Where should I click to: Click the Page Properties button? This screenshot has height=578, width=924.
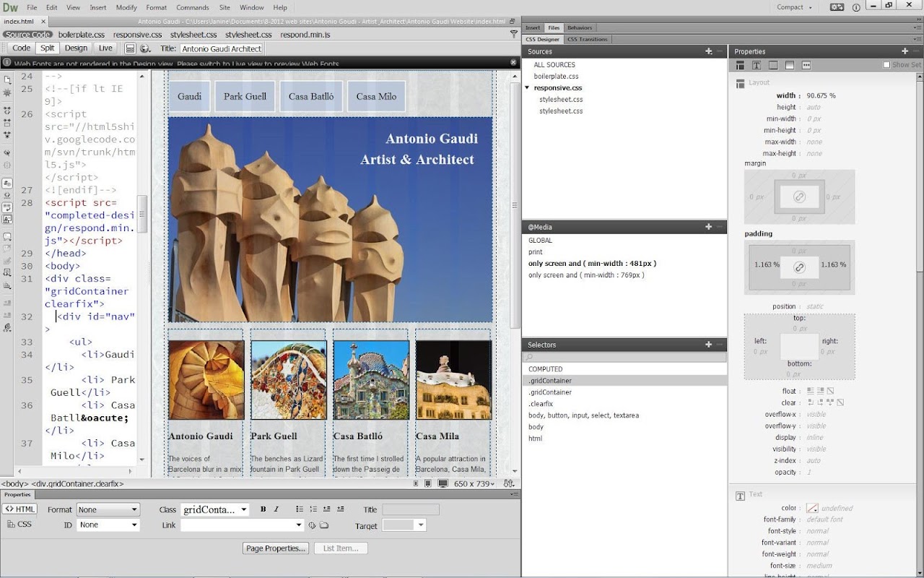pyautogui.click(x=276, y=548)
